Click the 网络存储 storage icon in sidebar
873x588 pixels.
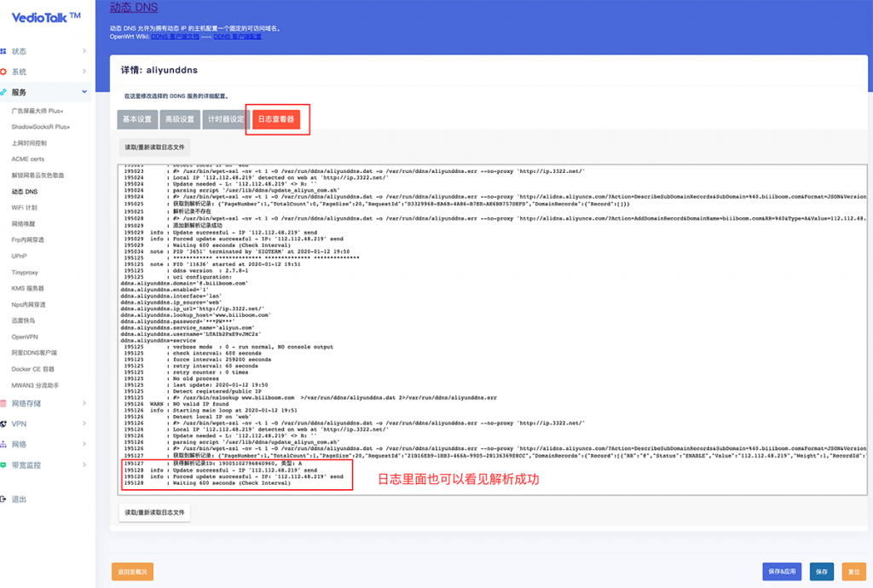tap(3, 403)
